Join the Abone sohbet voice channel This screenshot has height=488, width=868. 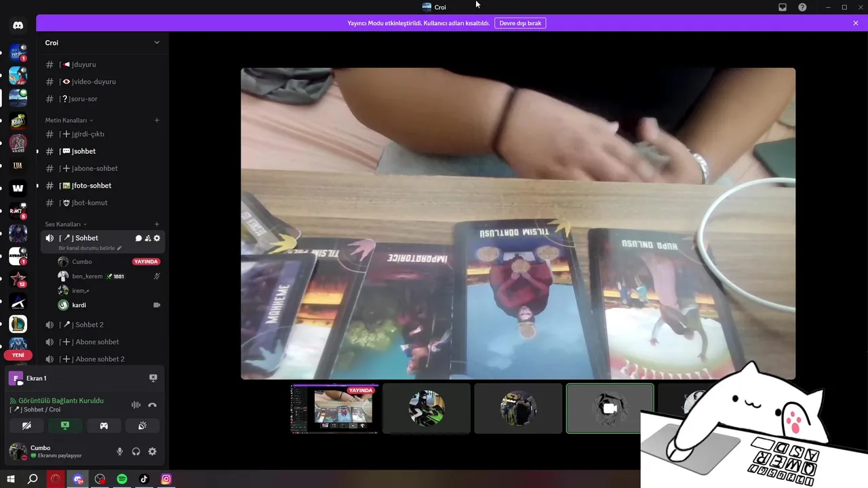click(x=102, y=342)
